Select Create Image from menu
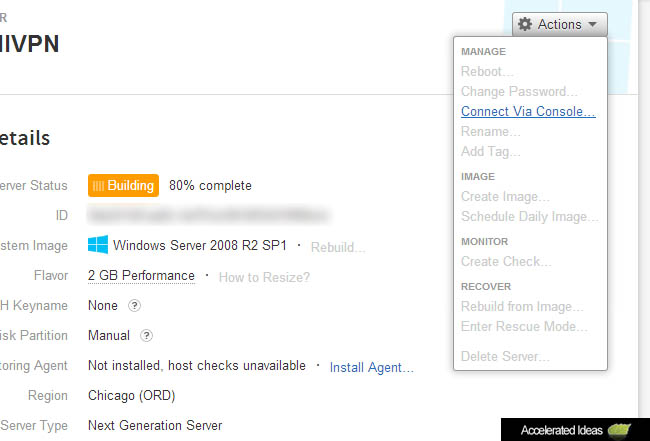 coord(505,197)
